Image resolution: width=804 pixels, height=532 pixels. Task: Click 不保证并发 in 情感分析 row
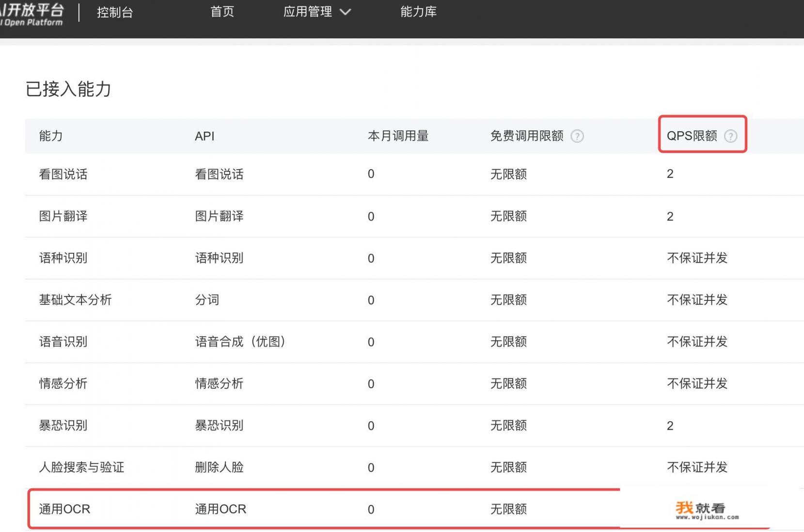697,384
